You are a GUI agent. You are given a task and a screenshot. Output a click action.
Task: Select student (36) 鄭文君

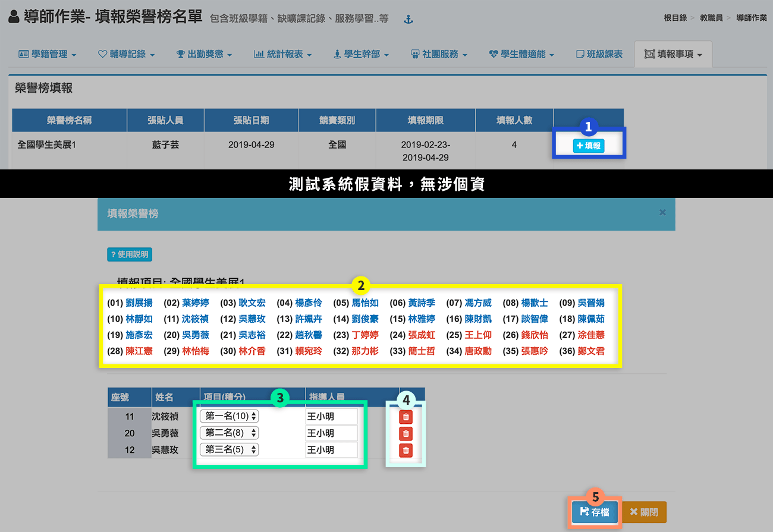pyautogui.click(x=591, y=351)
